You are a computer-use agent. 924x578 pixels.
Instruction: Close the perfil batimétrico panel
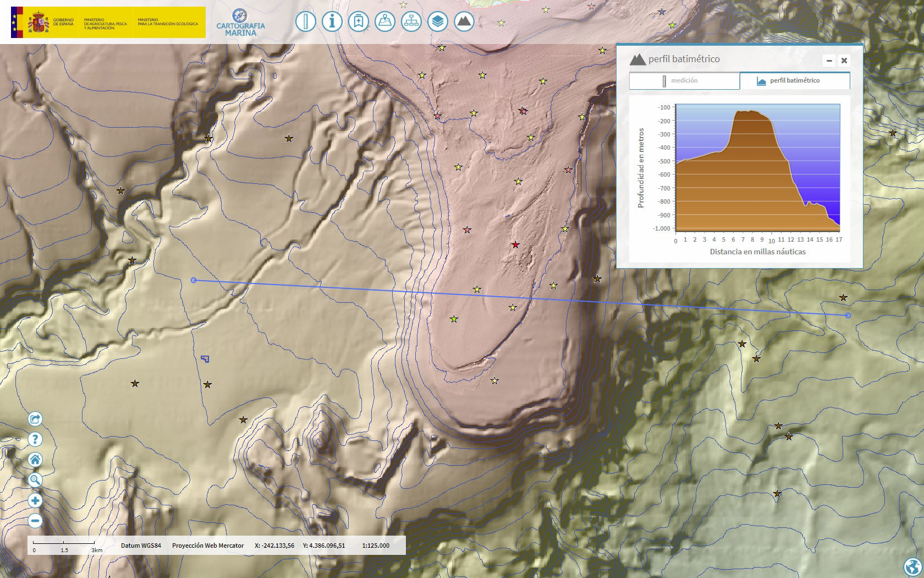point(844,61)
